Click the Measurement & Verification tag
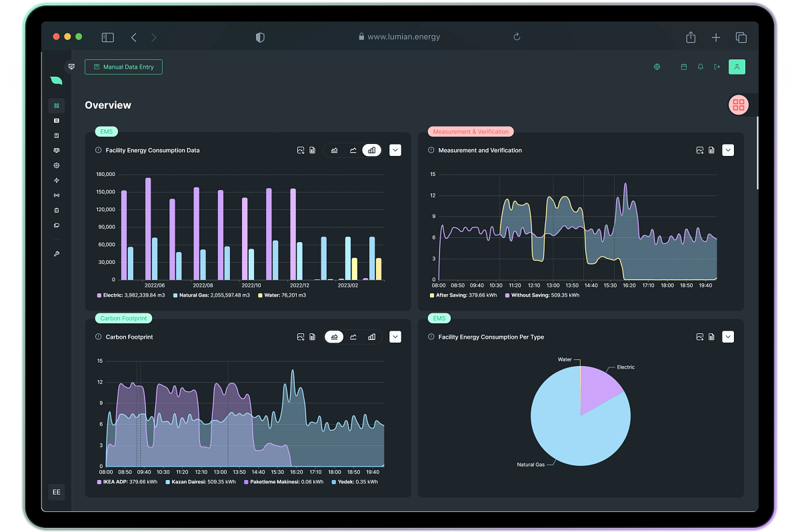This screenshot has width=800, height=532. click(471, 131)
